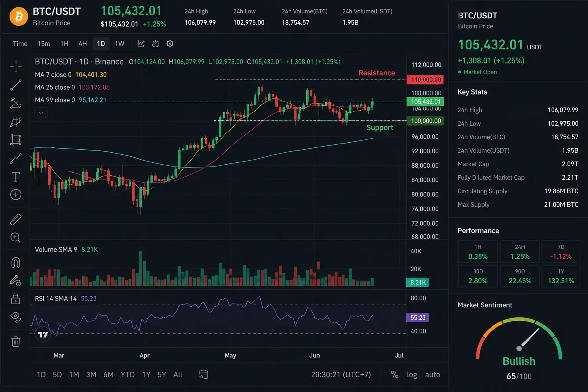This screenshot has height=392, width=588.
Task: Open the 24H performance cell
Action: click(x=520, y=252)
